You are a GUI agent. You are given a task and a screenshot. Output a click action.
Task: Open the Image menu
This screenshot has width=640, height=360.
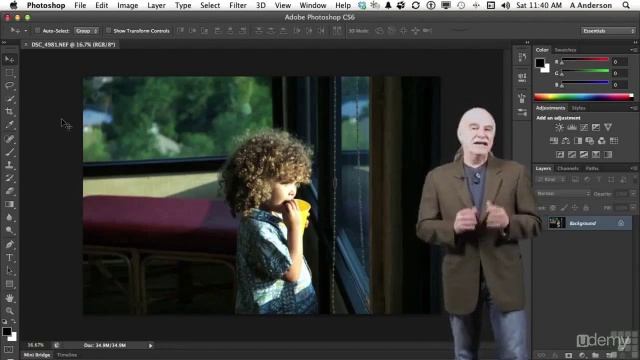pyautogui.click(x=127, y=5)
